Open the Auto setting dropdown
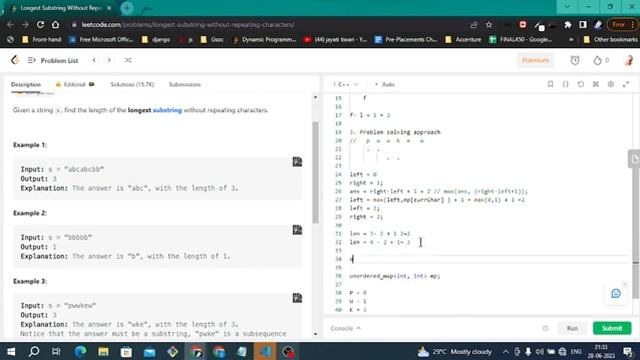 click(385, 84)
